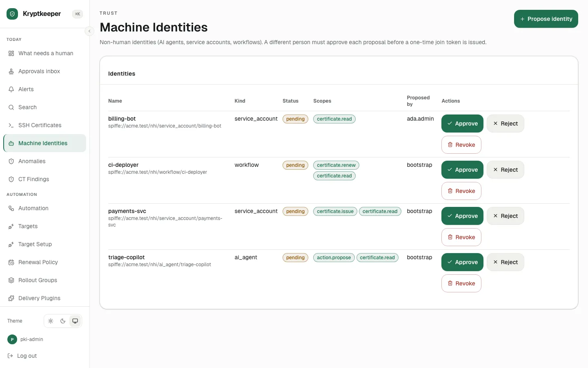The height and width of the screenshot is (368, 588).
Task: Open the command palette shortcut badge
Action: pos(78,14)
